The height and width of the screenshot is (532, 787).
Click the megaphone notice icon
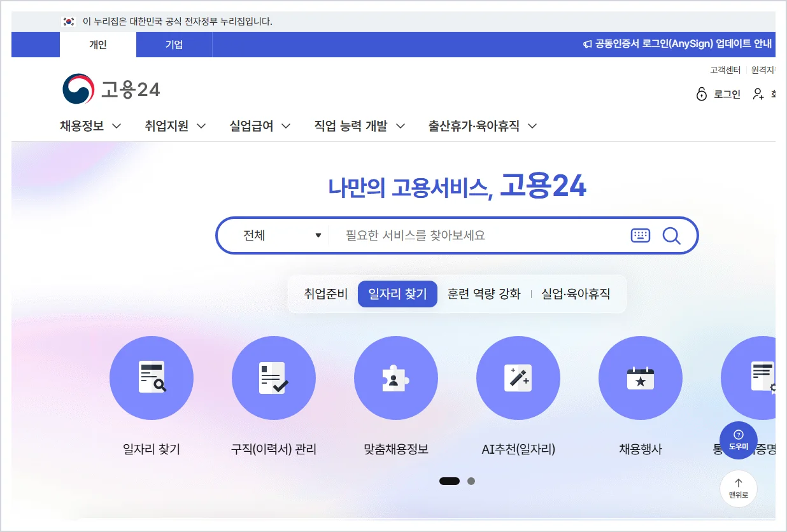(587, 45)
